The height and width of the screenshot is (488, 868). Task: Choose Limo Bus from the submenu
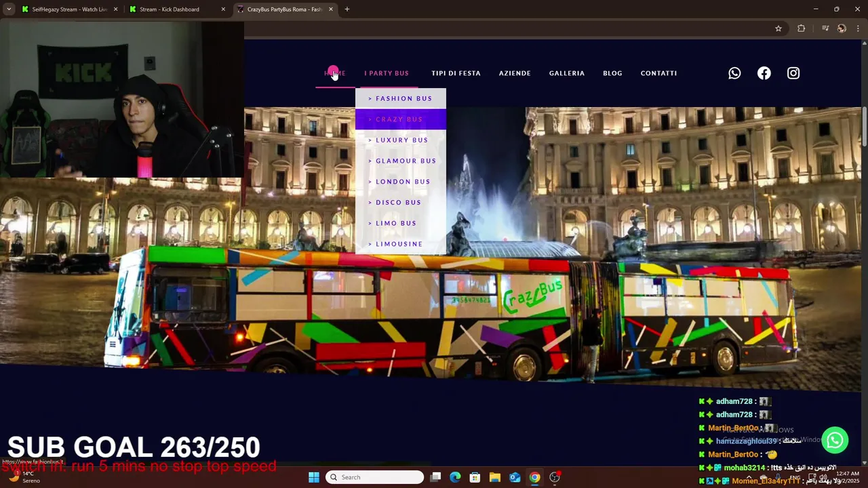pyautogui.click(x=401, y=223)
